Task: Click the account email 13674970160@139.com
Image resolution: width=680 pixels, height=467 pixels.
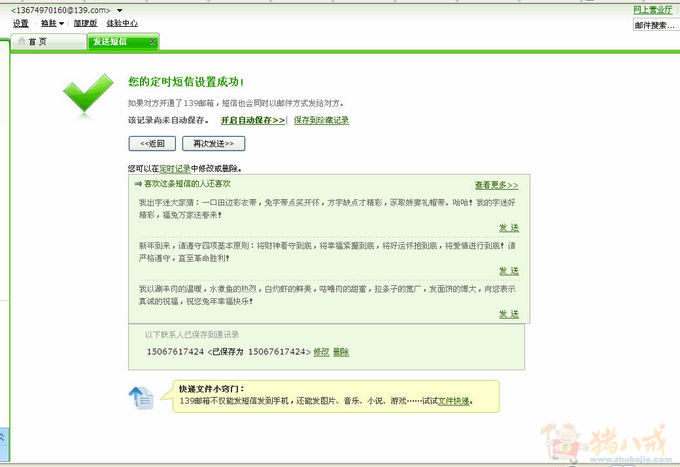Action: pyautogui.click(x=61, y=10)
